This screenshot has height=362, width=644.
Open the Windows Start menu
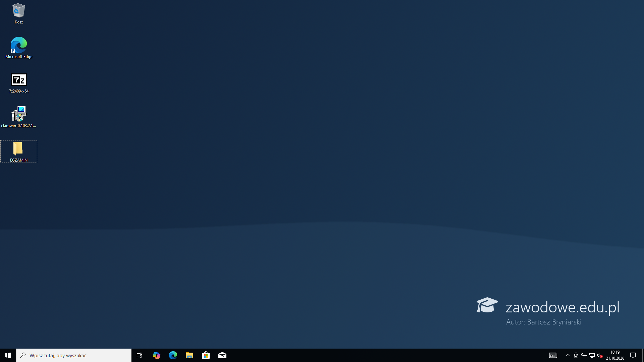click(8, 355)
